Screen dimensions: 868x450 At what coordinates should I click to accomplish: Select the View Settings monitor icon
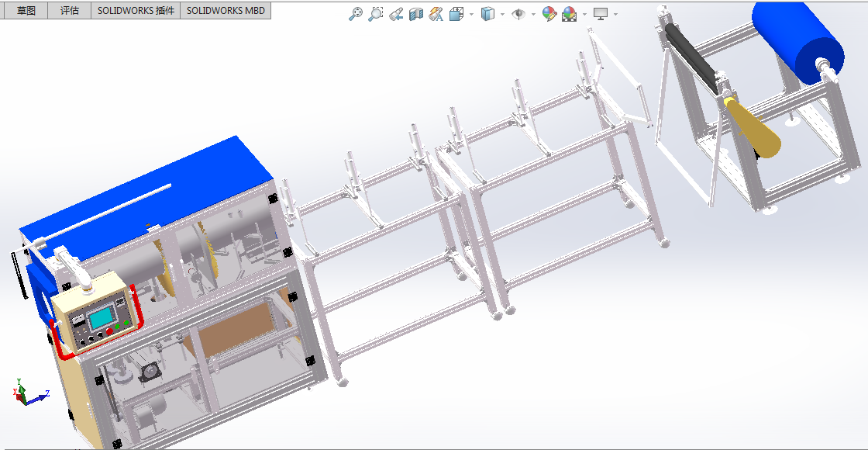600,13
